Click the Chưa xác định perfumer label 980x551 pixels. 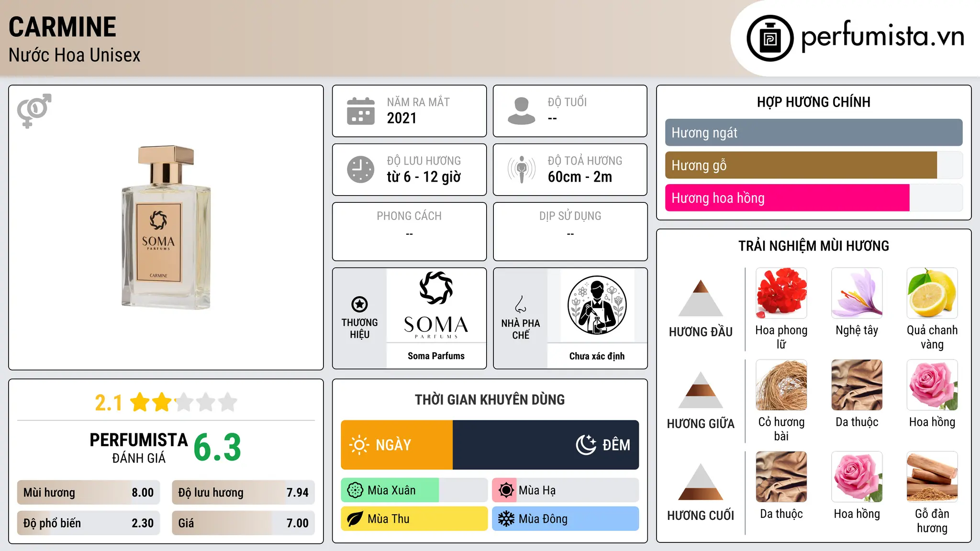point(597,356)
